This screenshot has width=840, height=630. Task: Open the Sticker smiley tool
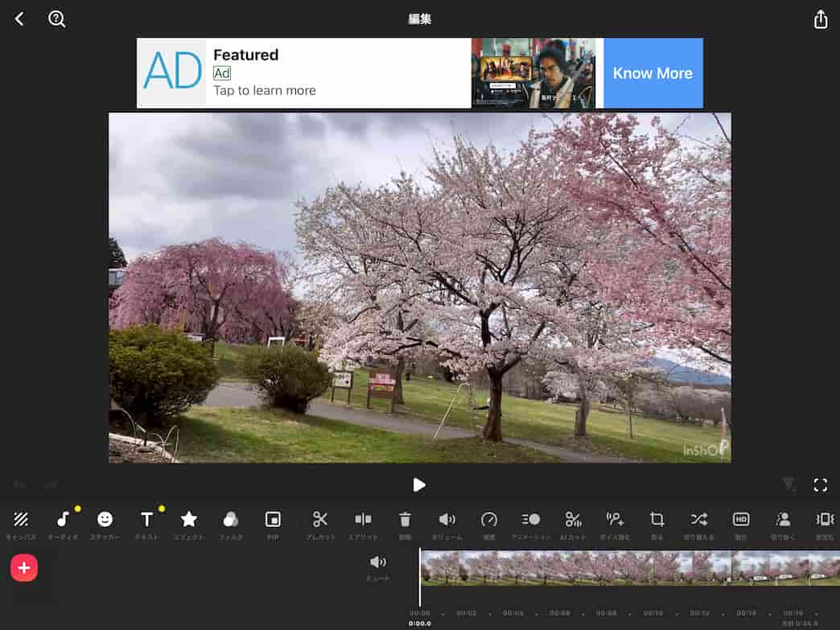pos(105,520)
